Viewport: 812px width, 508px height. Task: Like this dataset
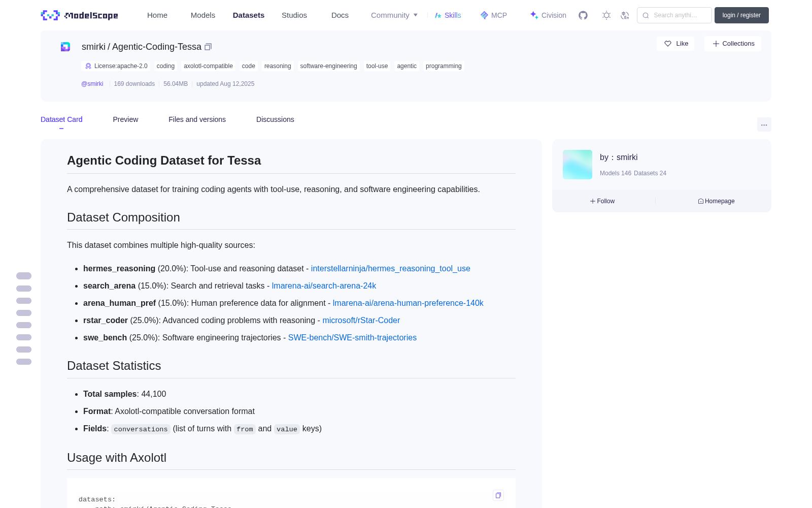pos(675,44)
